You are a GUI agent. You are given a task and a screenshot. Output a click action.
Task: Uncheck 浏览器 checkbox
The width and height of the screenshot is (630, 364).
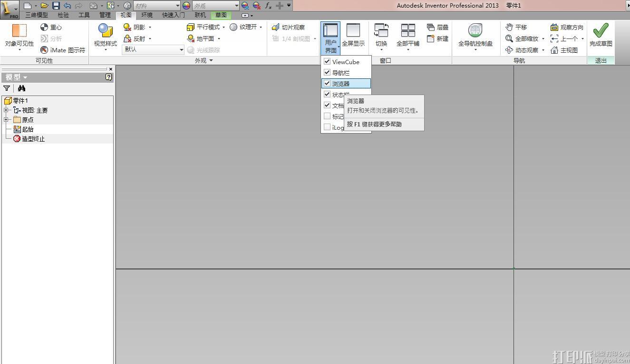point(327,83)
